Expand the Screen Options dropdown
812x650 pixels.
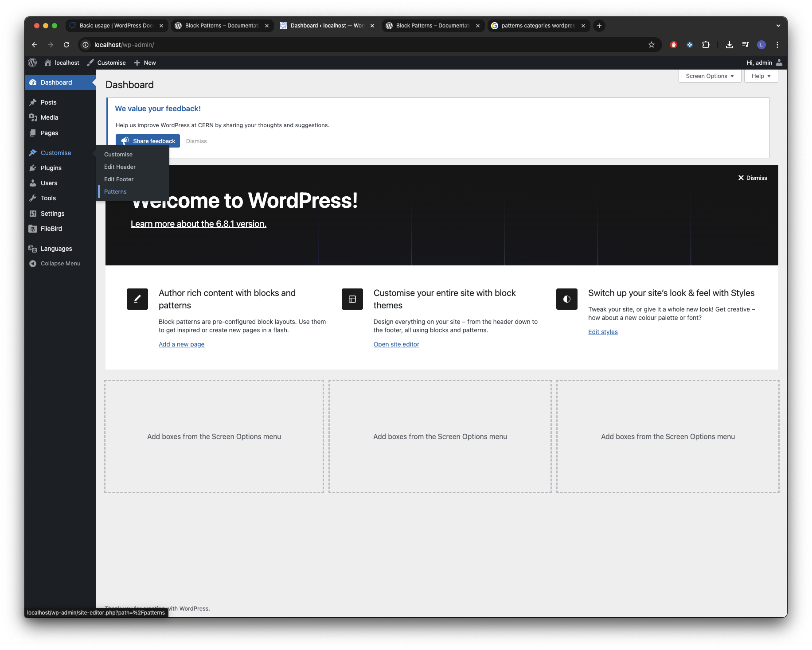pos(710,76)
